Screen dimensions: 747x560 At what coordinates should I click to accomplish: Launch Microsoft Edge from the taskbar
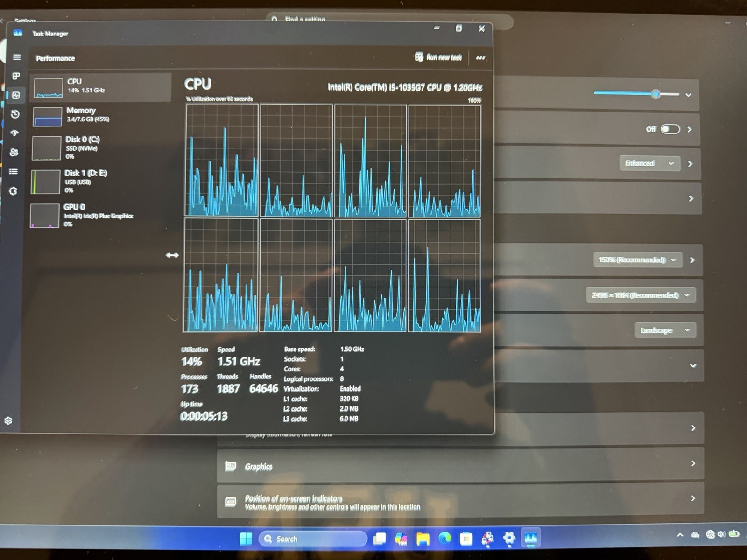[445, 539]
